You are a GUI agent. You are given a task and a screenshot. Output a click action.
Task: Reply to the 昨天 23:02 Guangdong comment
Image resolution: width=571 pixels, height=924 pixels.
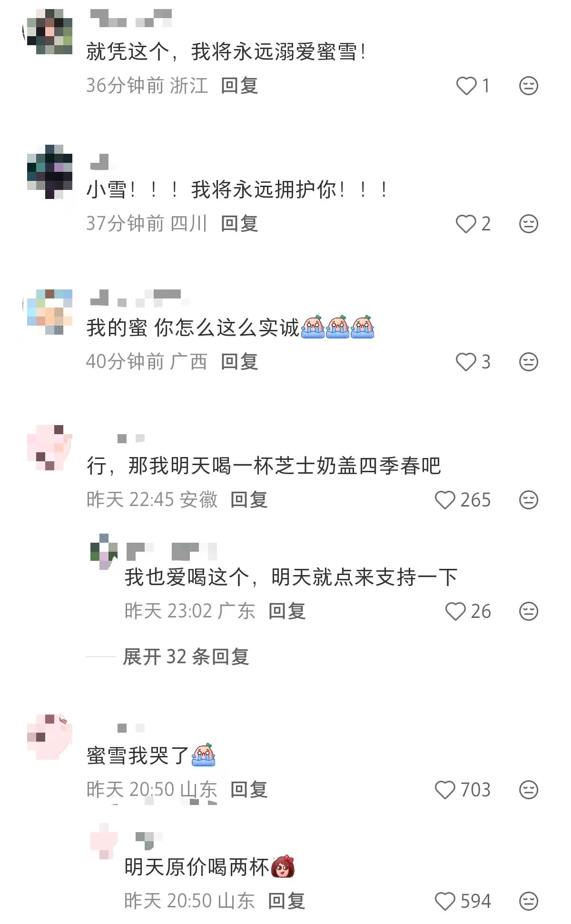[x=287, y=611]
